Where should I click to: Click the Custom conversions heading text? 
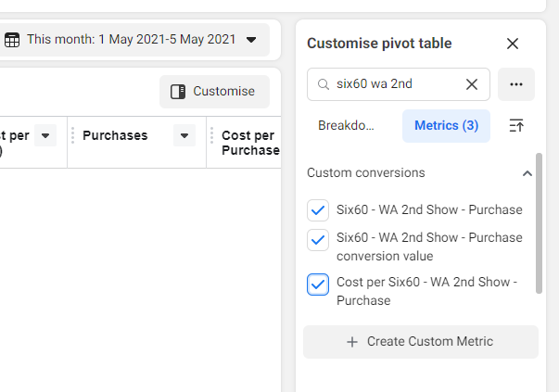[366, 173]
